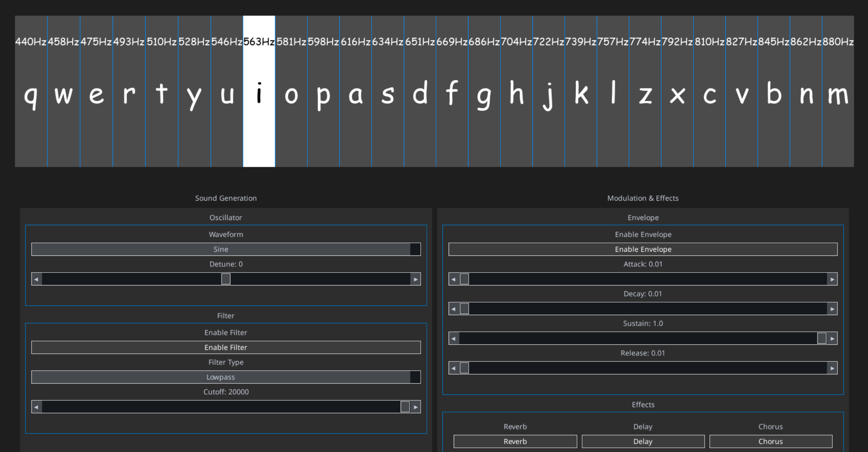Click the right arrow of Detune slider
This screenshot has width=868, height=452.
pos(415,279)
